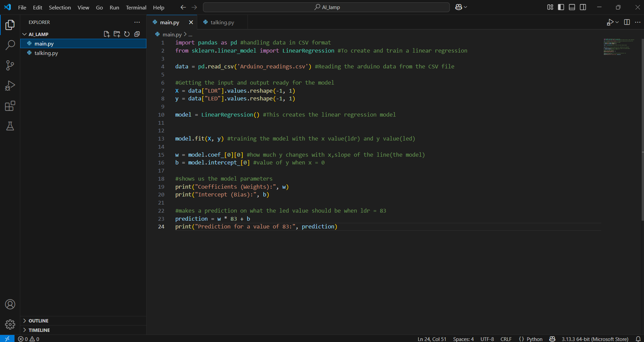Collapse all folders in Explorer
644x342 pixels.
click(137, 34)
